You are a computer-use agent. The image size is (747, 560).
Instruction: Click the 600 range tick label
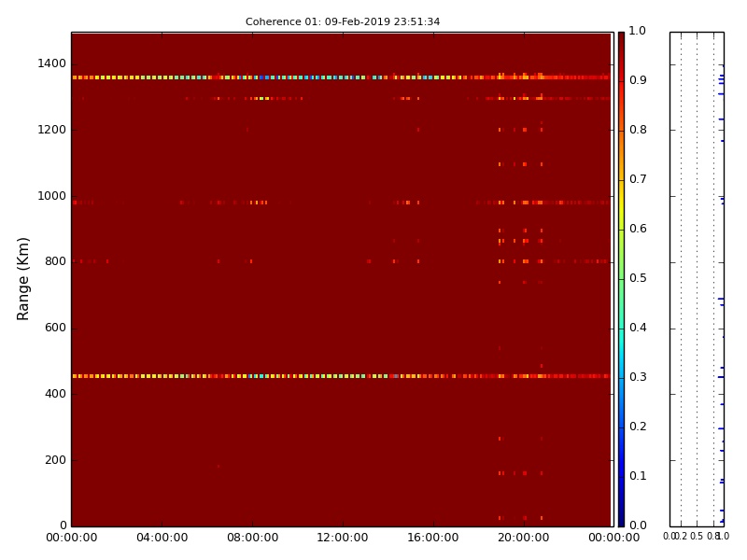tap(55, 328)
